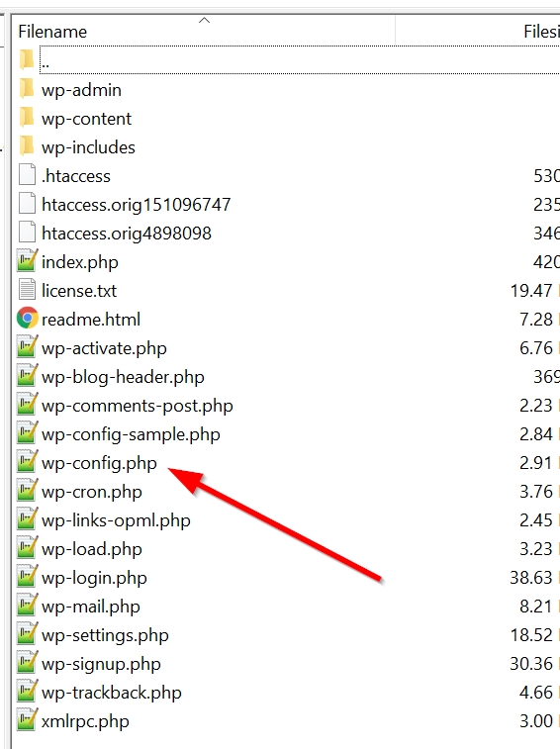
Task: Select htaccess.orig4898098 file name
Action: [127, 234]
